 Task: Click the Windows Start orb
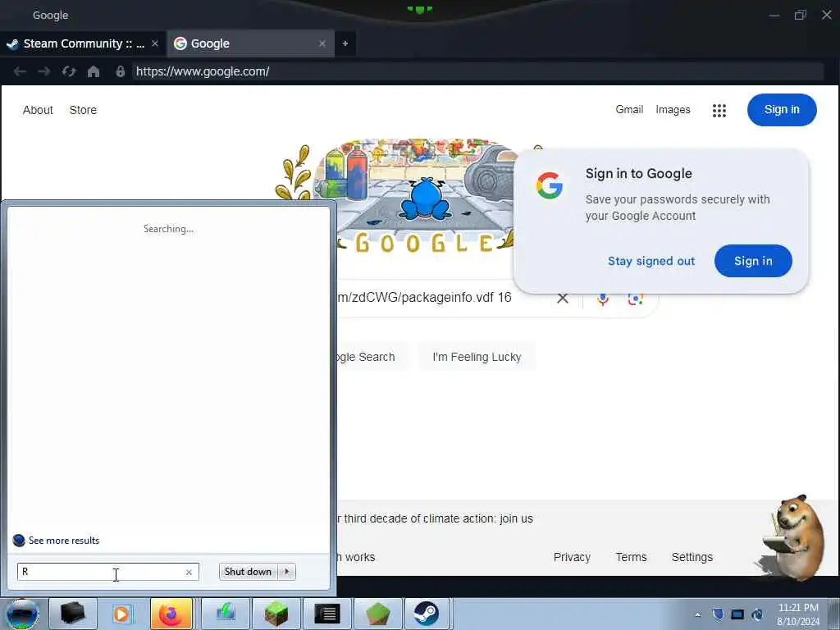(x=22, y=614)
